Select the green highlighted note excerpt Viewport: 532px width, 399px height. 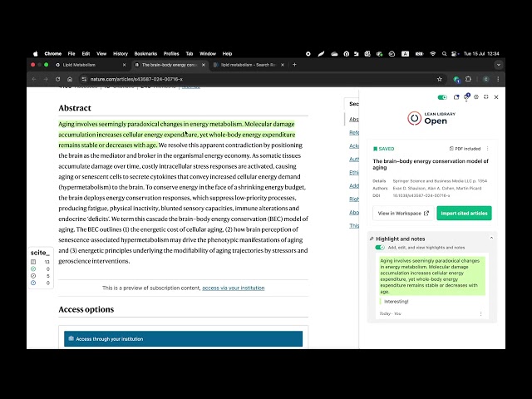(x=432, y=276)
